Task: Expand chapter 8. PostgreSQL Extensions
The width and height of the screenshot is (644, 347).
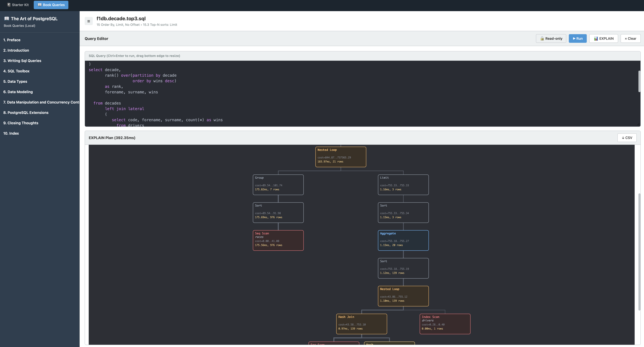Action: pos(40,113)
